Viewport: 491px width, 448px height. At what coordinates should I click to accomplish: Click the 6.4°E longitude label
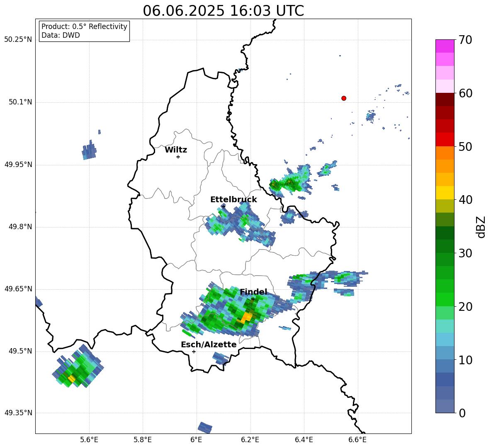[304, 440]
